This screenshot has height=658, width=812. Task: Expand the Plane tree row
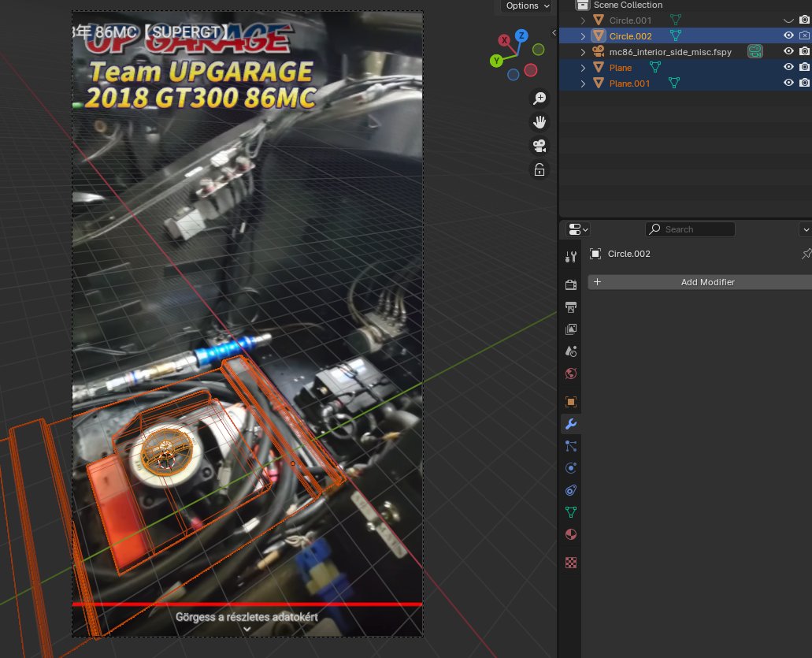[x=583, y=67]
